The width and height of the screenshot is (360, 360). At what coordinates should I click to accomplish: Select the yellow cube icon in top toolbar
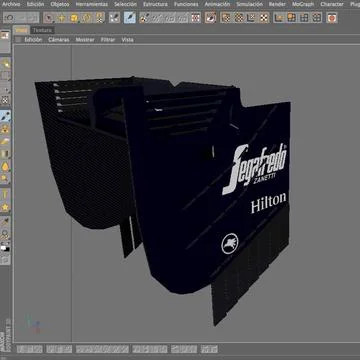coord(74,18)
